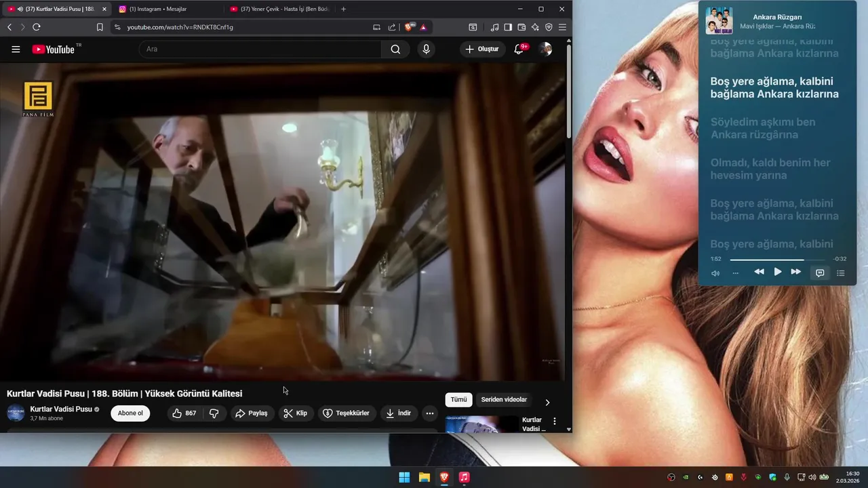868x488 pixels.
Task: Open Brave Leo AI icon
Action: coord(535,27)
